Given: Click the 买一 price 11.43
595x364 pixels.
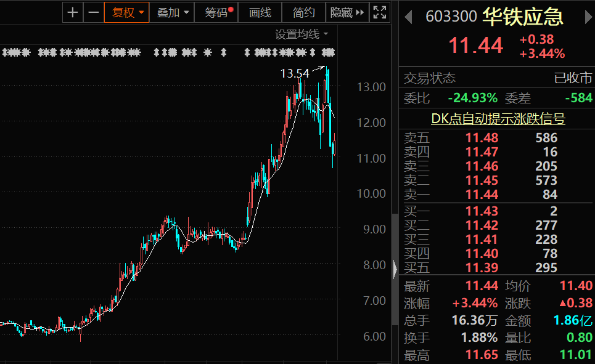Looking at the screenshot, I should click(482, 211).
